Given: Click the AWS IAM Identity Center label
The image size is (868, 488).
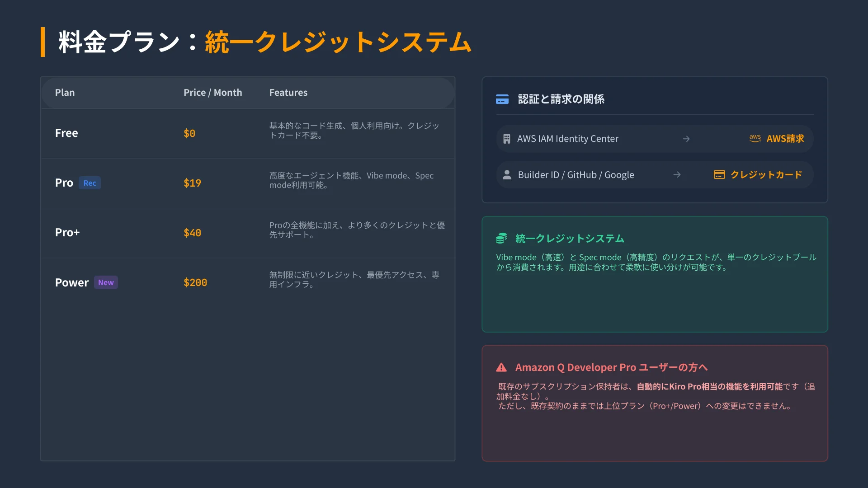Looking at the screenshot, I should click(568, 139).
